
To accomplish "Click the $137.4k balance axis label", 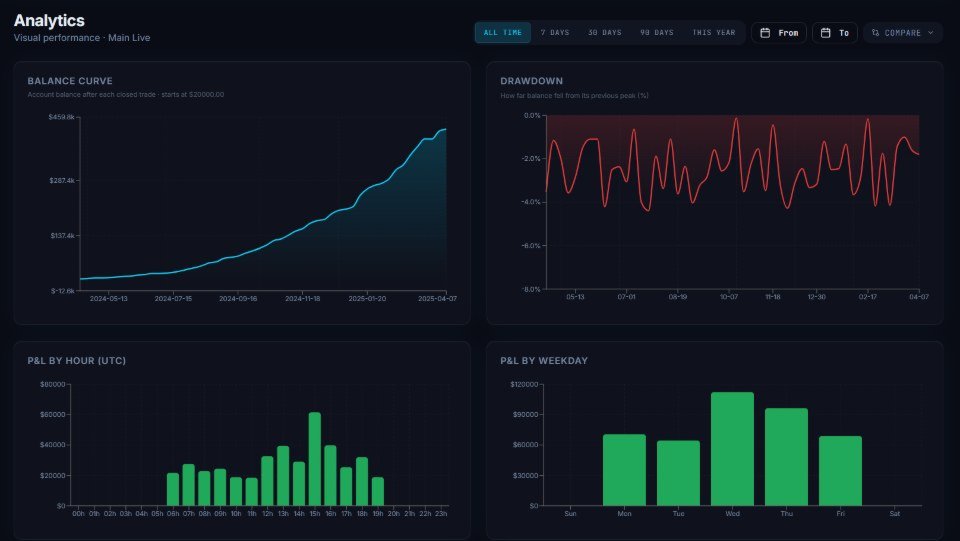I will coord(62,236).
